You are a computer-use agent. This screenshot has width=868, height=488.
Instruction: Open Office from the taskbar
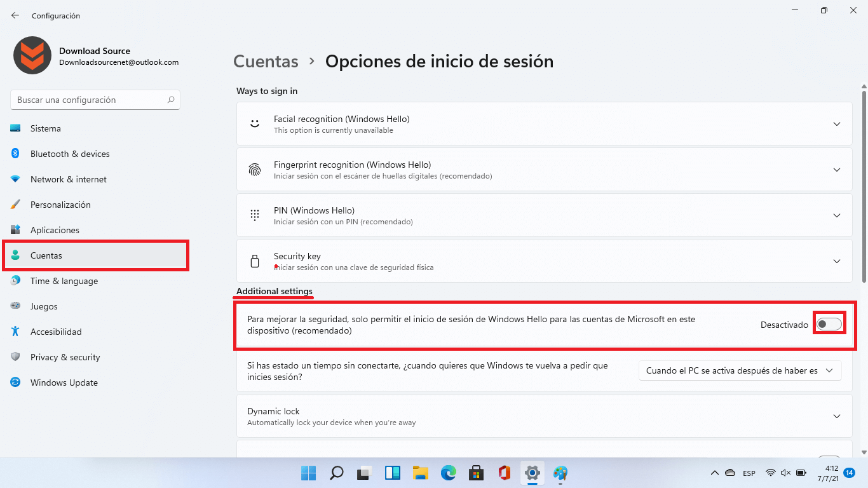click(505, 473)
